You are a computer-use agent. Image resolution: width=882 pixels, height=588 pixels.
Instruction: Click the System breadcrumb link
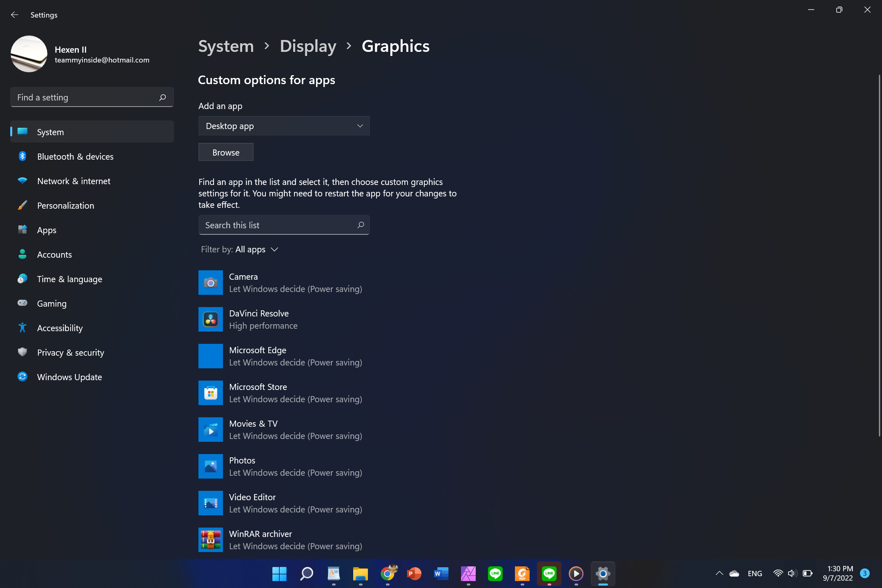point(226,46)
